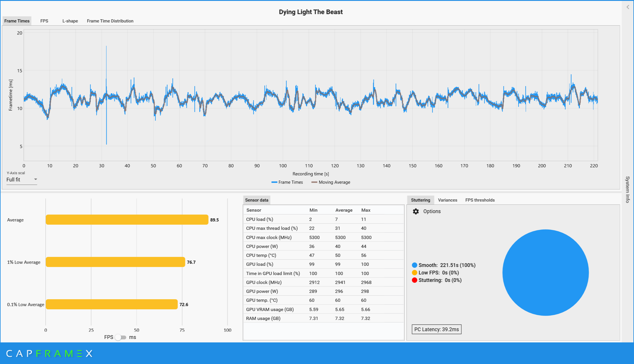Click the Y-Axis dropdown arrow
634x364 pixels.
35,179
